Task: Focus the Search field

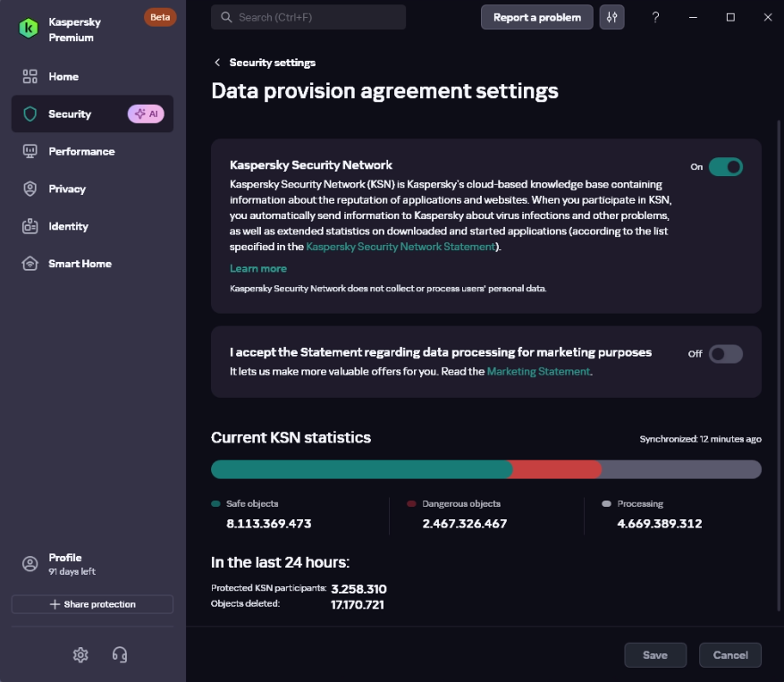Action: pos(308,18)
